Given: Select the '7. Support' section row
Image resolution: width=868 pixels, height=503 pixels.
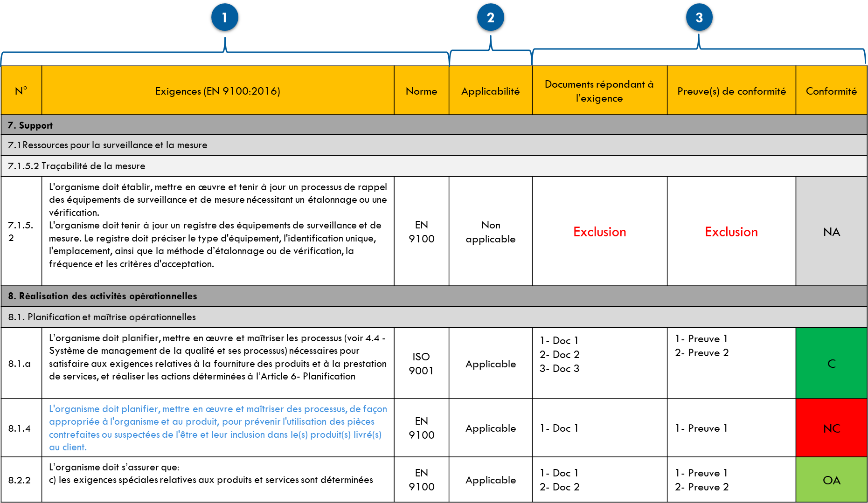Looking at the screenshot, I should point(434,125).
